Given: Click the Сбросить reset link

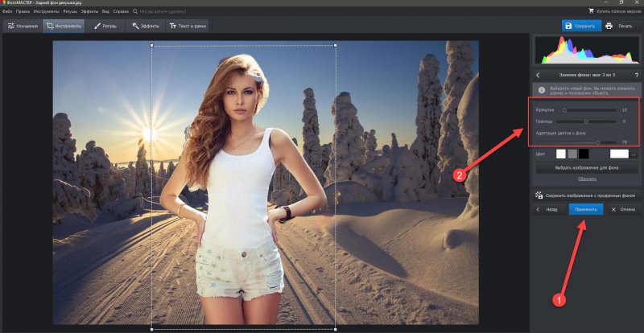Looking at the screenshot, I should (587, 179).
